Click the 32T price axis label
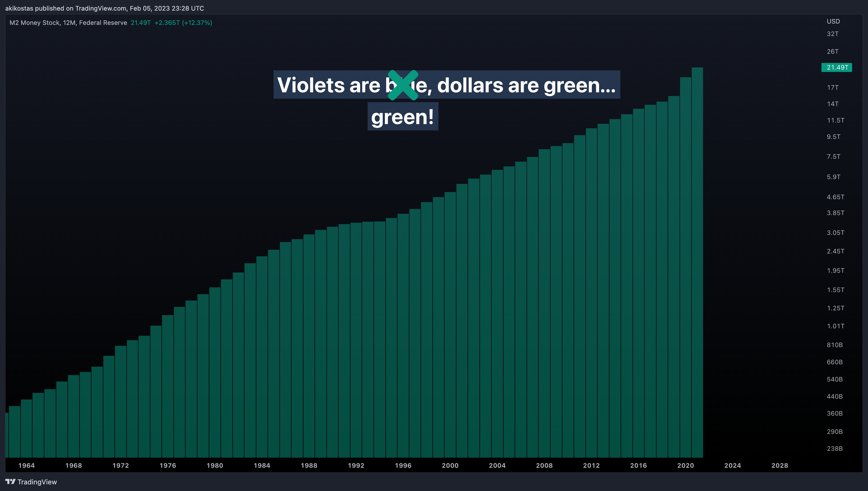The image size is (868, 491). pyautogui.click(x=833, y=34)
